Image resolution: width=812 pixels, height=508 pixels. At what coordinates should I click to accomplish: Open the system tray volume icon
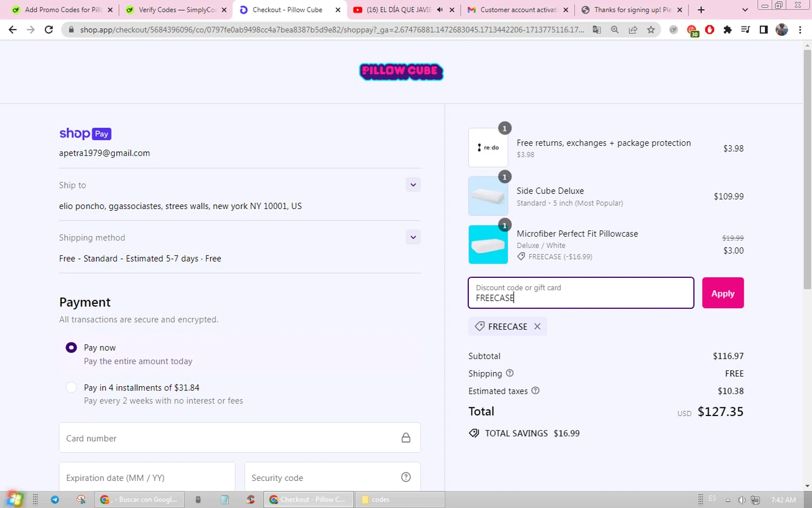742,499
